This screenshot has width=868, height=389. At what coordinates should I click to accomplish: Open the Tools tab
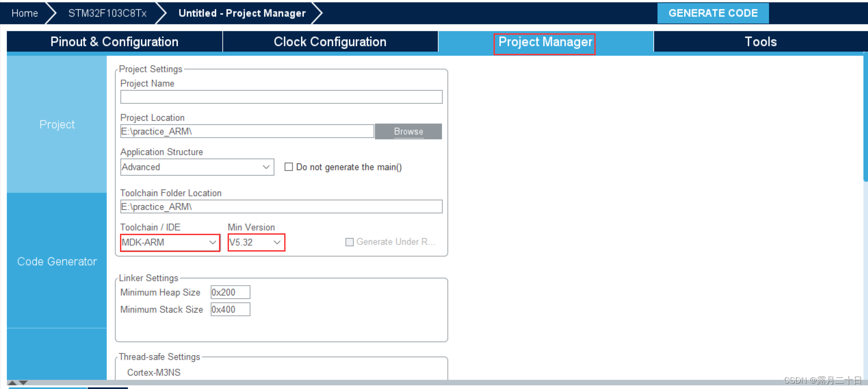[760, 42]
